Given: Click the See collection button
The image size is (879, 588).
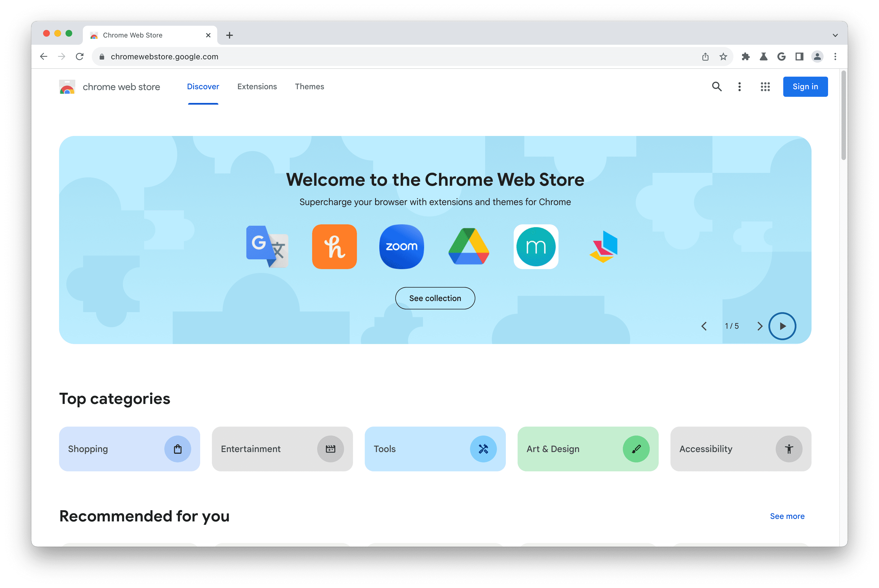Looking at the screenshot, I should (x=435, y=298).
